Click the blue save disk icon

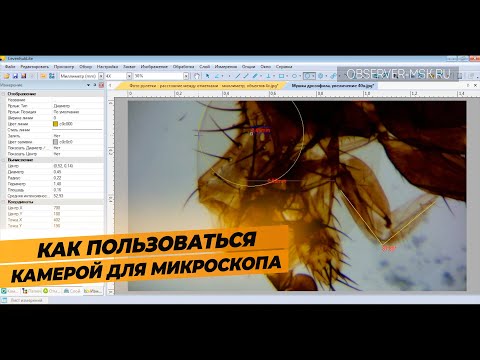tap(15, 76)
